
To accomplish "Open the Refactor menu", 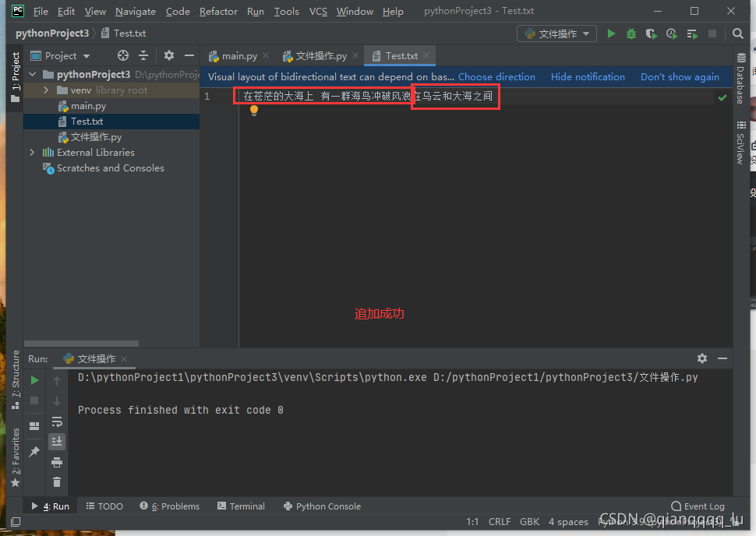I will point(218,12).
